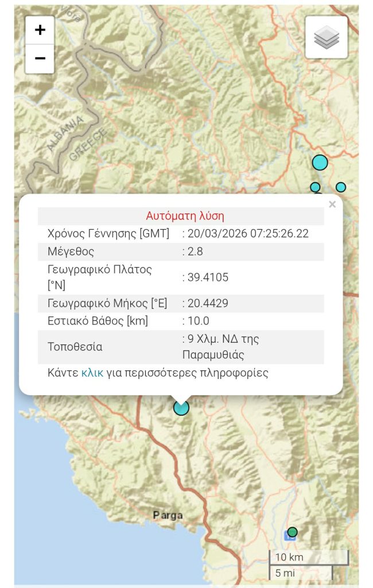Select the green earthquake marker southeast of Parga
The height and width of the screenshot is (588, 373).
click(x=293, y=532)
